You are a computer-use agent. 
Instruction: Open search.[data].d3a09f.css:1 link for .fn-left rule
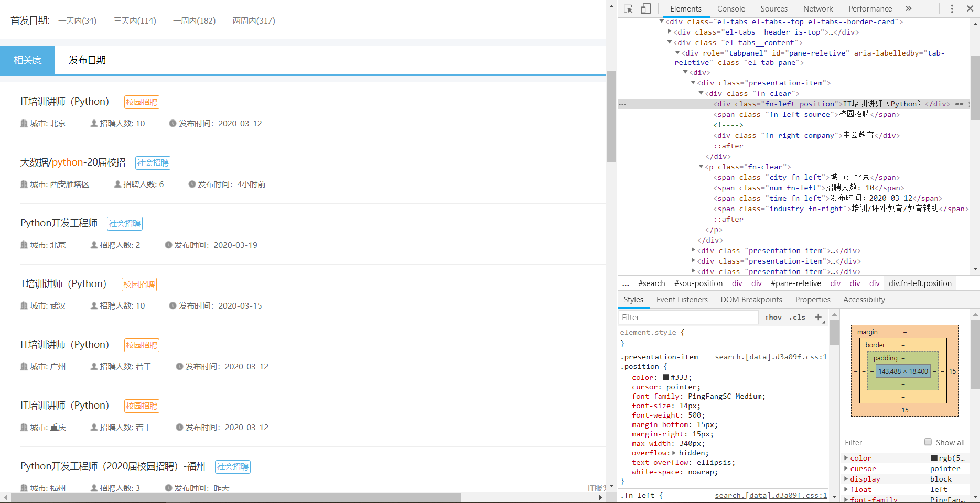771,495
